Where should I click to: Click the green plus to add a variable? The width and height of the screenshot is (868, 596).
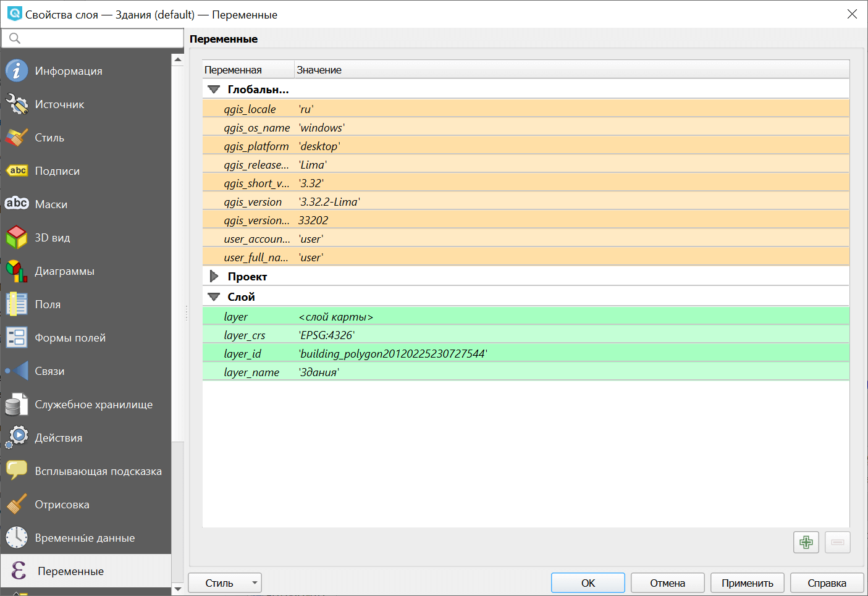pyautogui.click(x=806, y=542)
